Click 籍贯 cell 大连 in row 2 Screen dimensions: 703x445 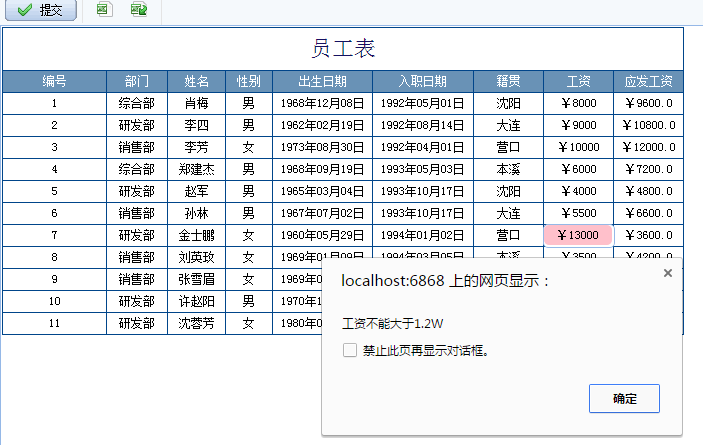(508, 125)
